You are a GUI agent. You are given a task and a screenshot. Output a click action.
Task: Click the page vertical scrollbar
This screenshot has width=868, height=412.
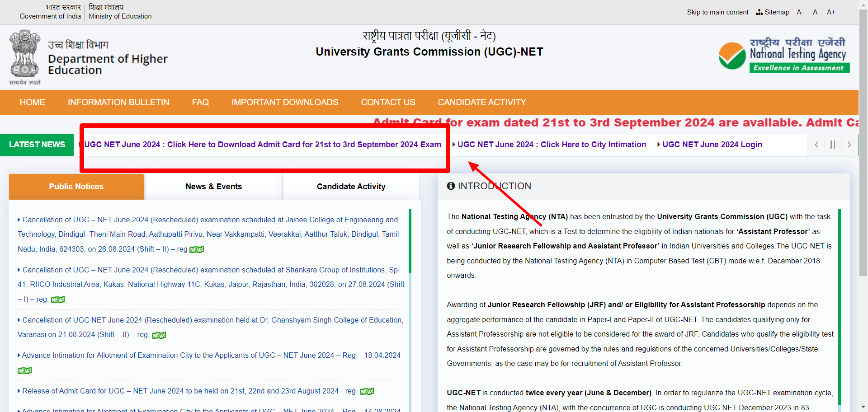(863, 142)
